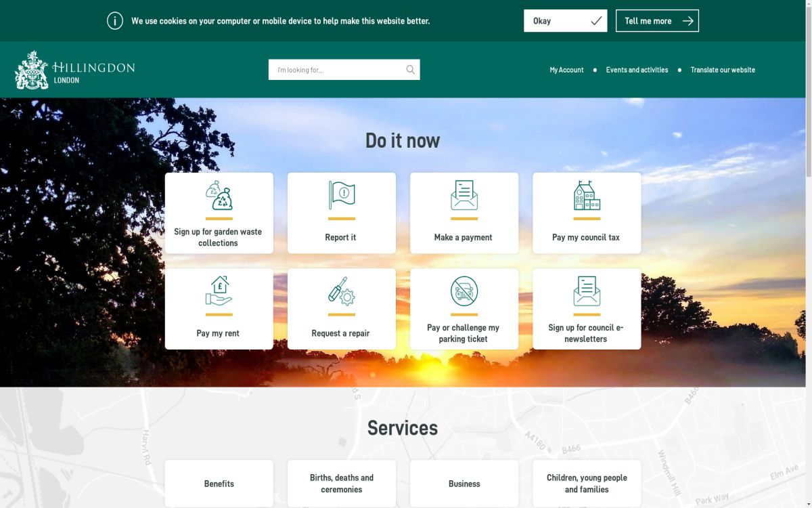Click the Pay my council tax building icon
Screen dimensions: 812x508
[586, 196]
